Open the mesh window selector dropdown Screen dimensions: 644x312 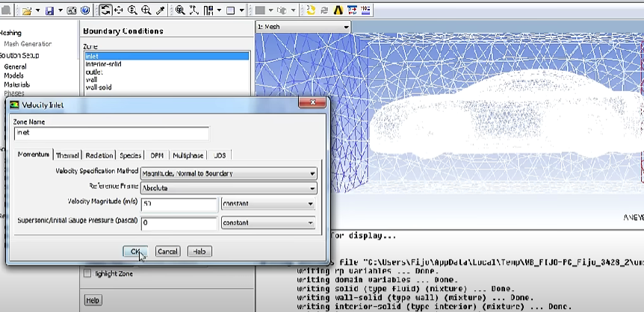(303, 27)
